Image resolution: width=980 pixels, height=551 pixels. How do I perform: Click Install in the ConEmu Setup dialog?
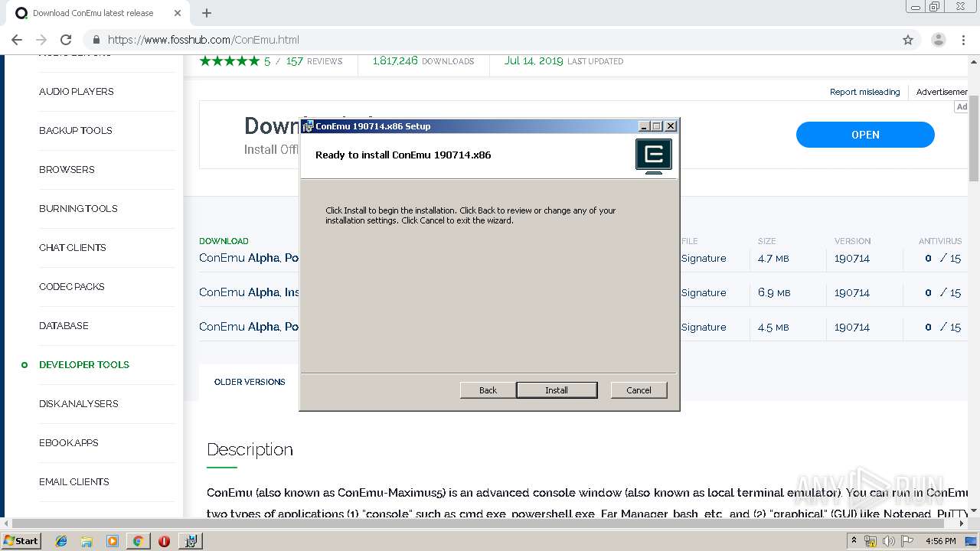tap(557, 390)
